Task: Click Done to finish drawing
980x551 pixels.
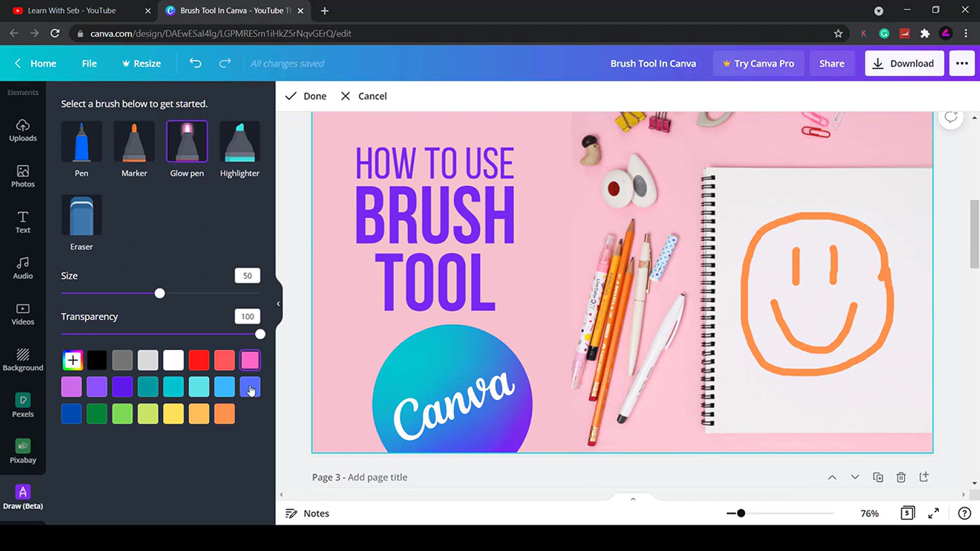Action: click(x=306, y=96)
